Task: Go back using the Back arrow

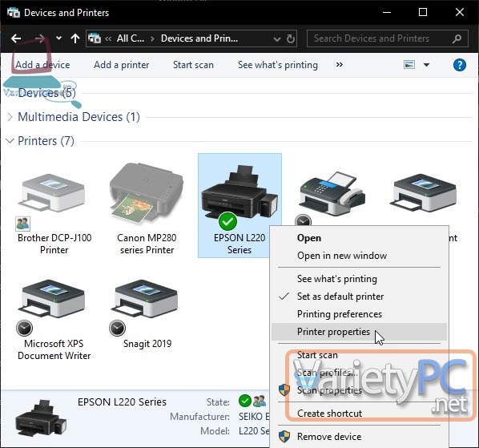Action: [x=16, y=38]
